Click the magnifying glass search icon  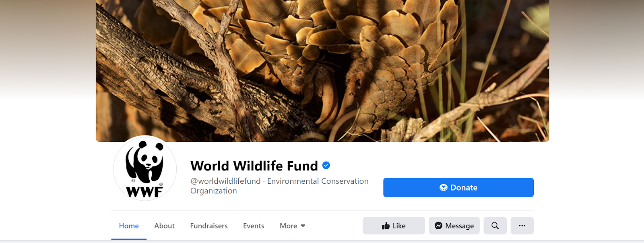495,226
